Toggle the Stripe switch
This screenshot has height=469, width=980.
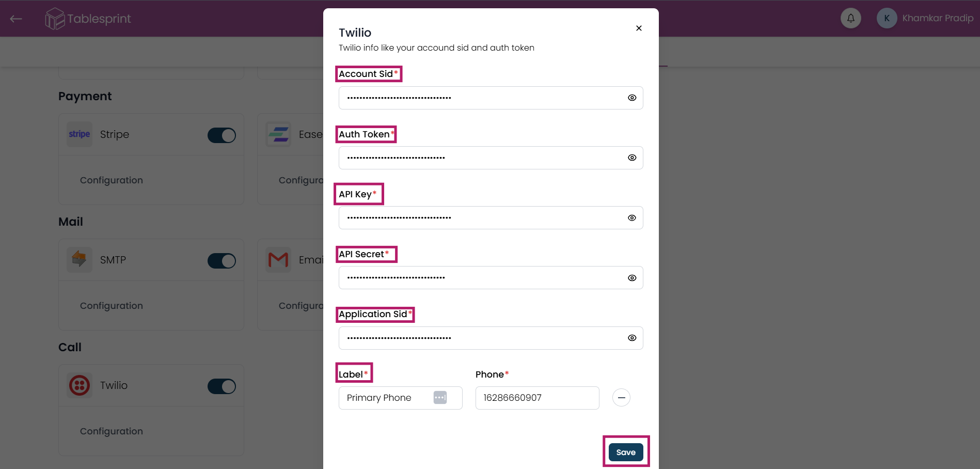222,135
